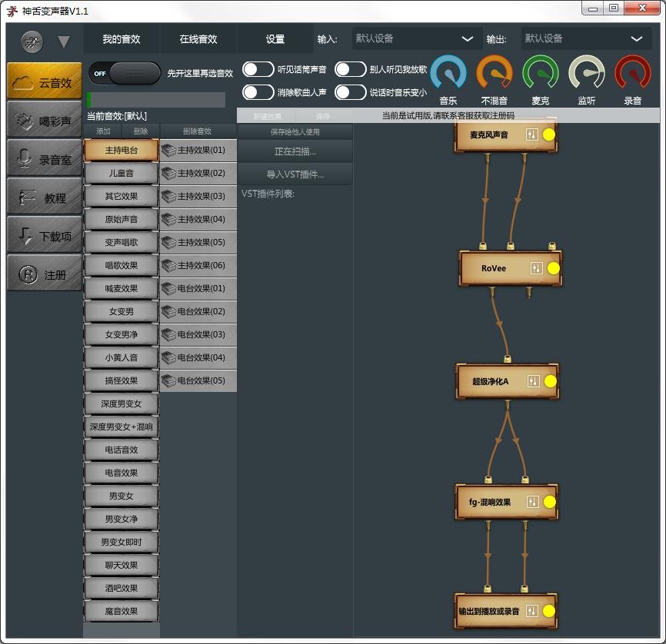Open the 设置 tab
666x644 pixels.
pyautogui.click(x=275, y=39)
